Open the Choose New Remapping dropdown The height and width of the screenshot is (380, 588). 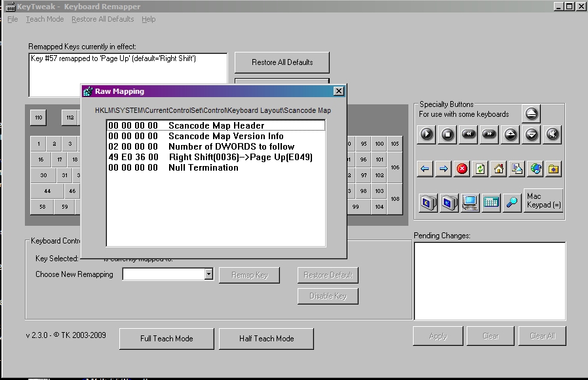click(x=208, y=274)
